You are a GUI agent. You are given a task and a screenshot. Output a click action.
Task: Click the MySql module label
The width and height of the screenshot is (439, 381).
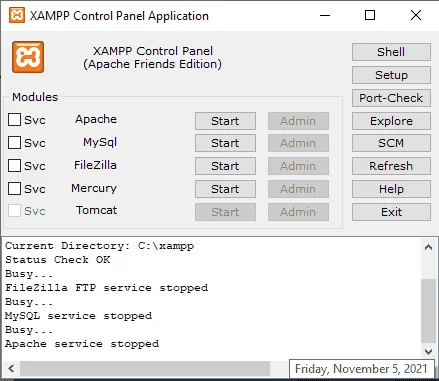(100, 143)
